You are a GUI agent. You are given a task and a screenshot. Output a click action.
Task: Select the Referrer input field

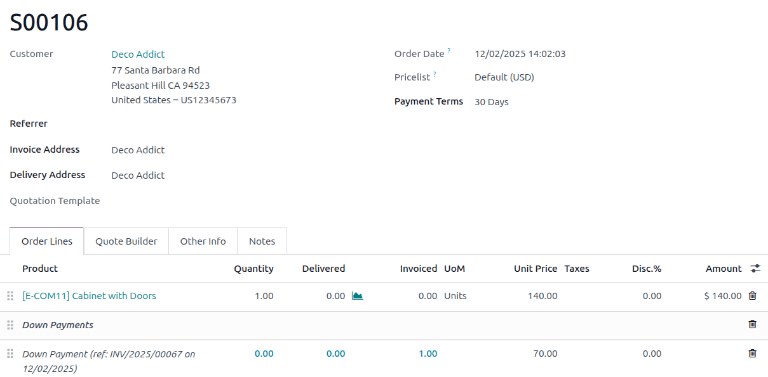tap(245, 124)
